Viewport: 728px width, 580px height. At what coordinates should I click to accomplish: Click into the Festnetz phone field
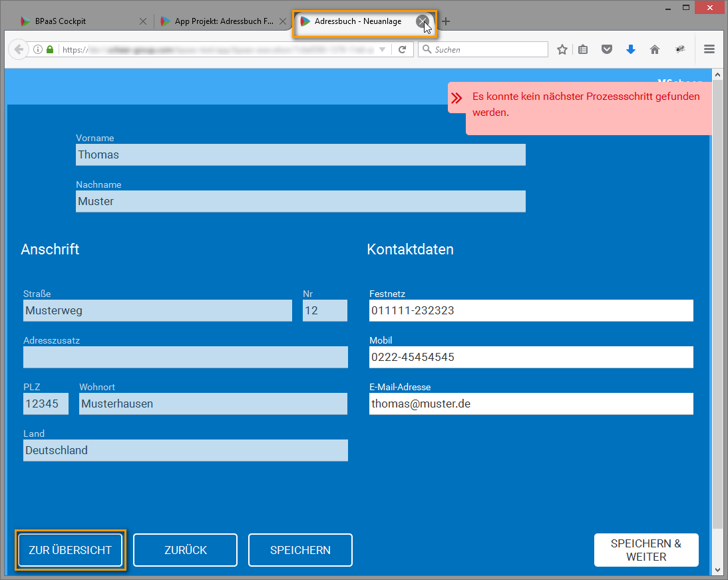point(530,310)
